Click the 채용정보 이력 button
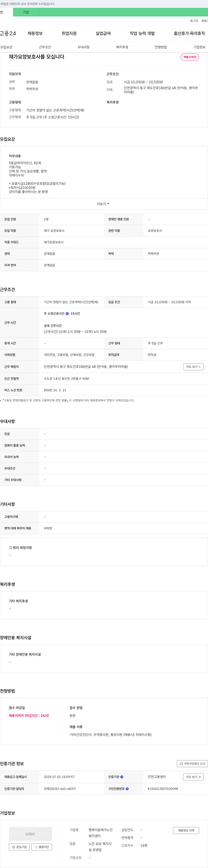 186,830
